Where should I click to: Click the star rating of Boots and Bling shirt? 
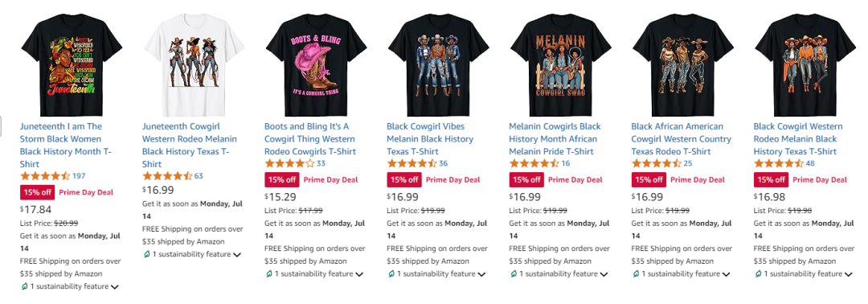pyautogui.click(x=289, y=163)
